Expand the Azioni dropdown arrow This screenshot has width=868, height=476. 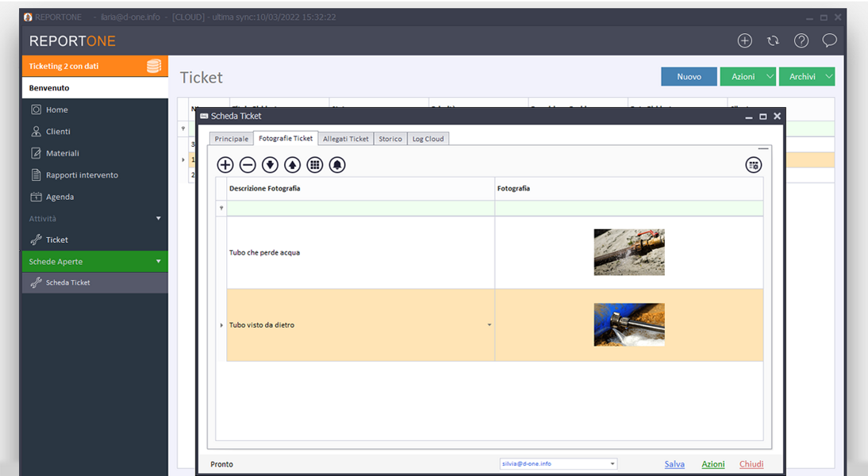pos(770,76)
